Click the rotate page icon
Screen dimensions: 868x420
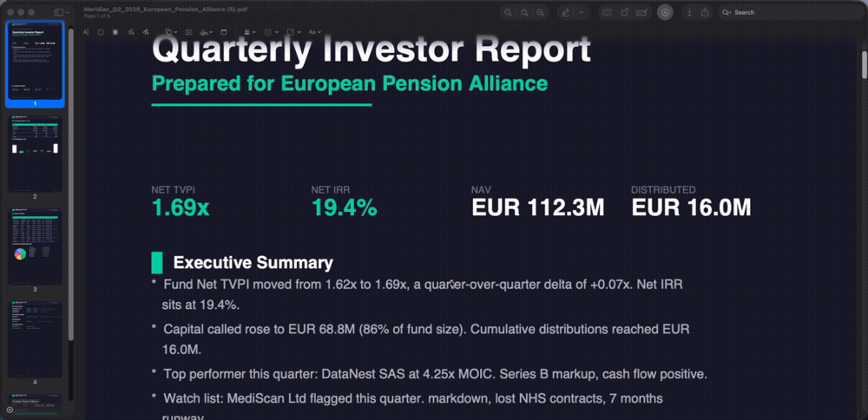[623, 12]
